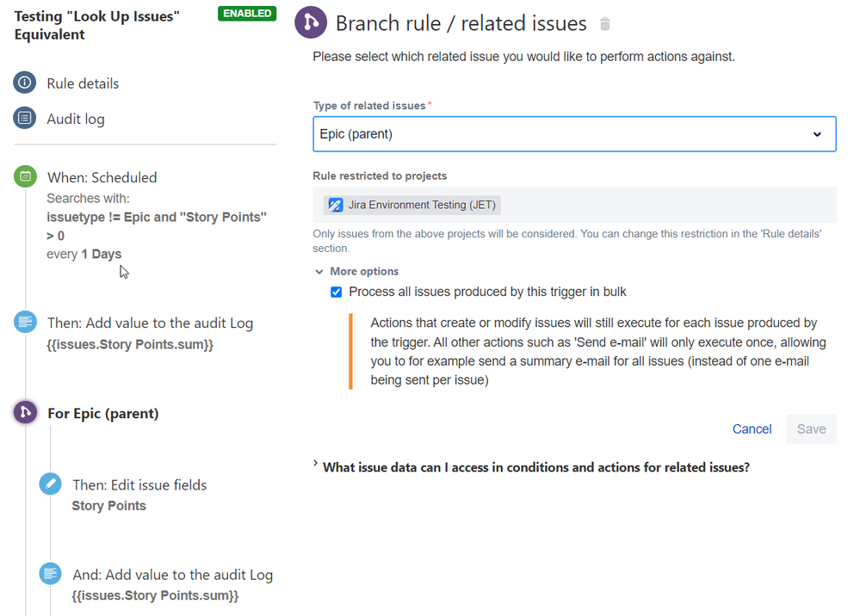Click the Save button
The width and height of the screenshot is (860, 616).
[x=811, y=429]
